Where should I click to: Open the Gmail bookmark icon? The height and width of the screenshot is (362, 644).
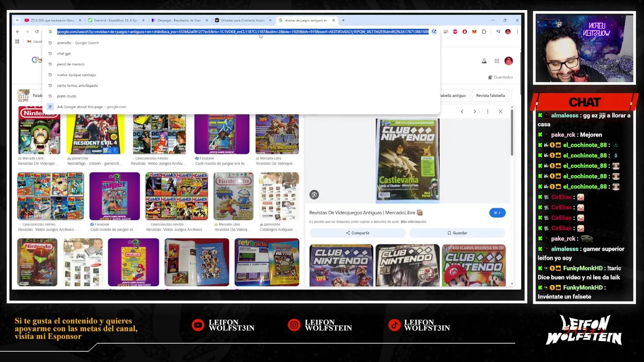[x=29, y=42]
